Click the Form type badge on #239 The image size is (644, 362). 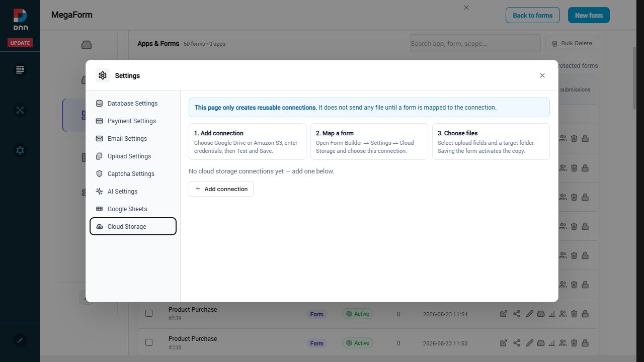tap(316, 314)
